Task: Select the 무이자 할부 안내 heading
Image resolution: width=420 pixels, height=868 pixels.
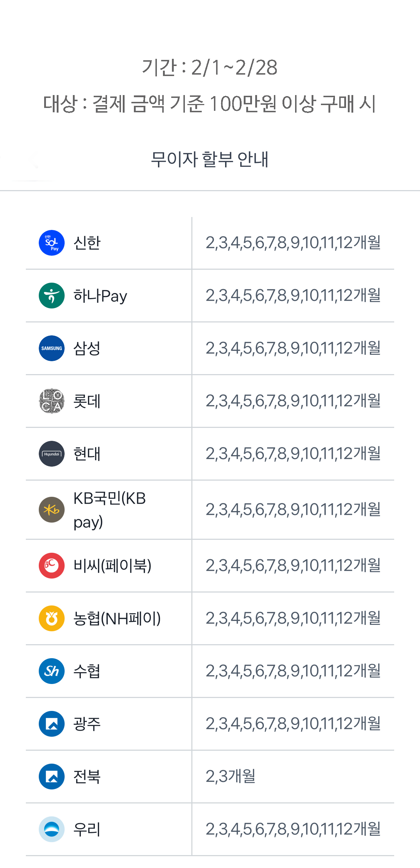Action: 210,159
